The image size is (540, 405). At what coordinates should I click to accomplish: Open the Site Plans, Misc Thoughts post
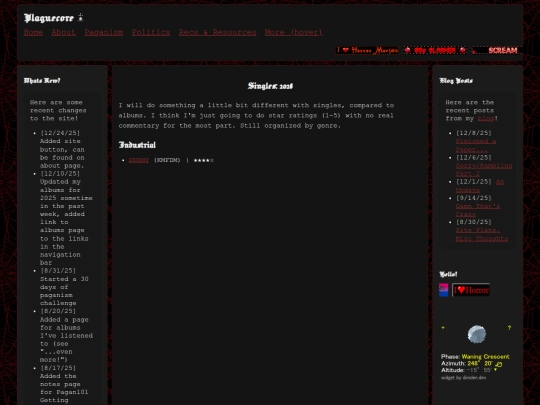tap(481, 234)
